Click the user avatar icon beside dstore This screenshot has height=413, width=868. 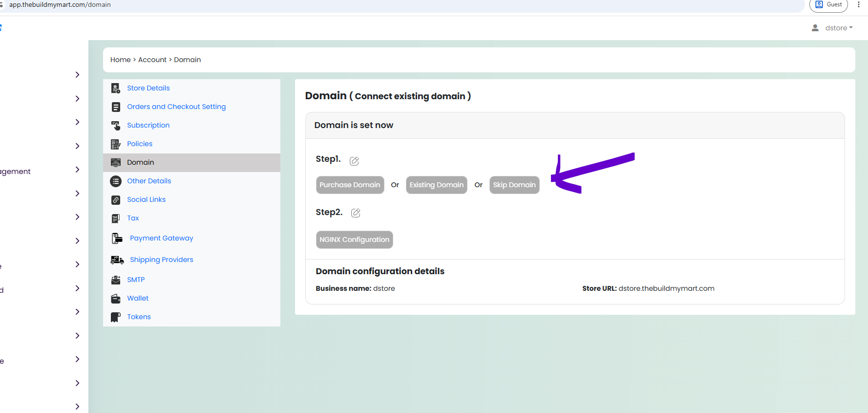815,28
